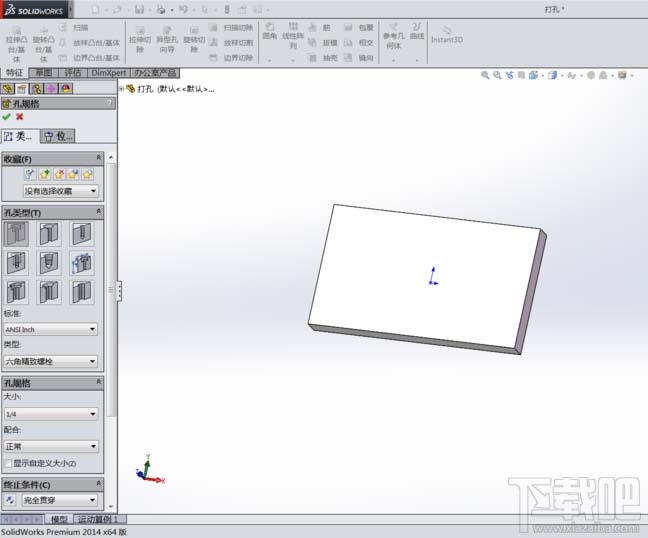Click the SolidWorks logo

click(x=35, y=10)
